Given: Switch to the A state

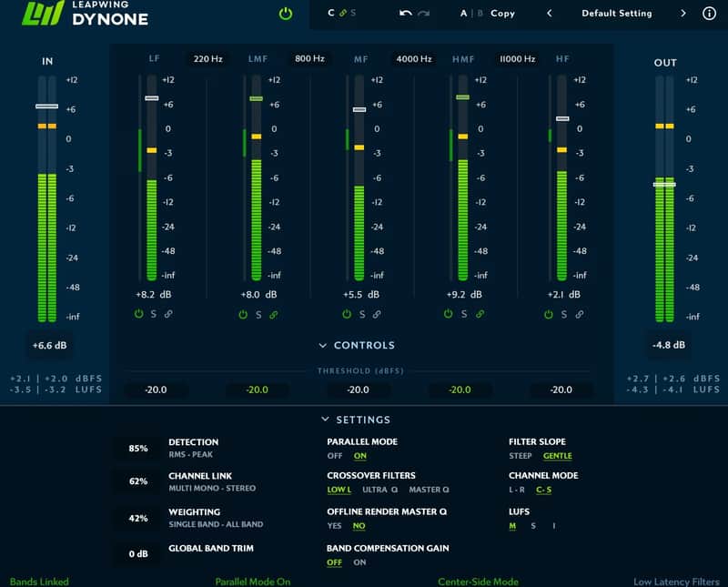Looking at the screenshot, I should click(x=463, y=14).
